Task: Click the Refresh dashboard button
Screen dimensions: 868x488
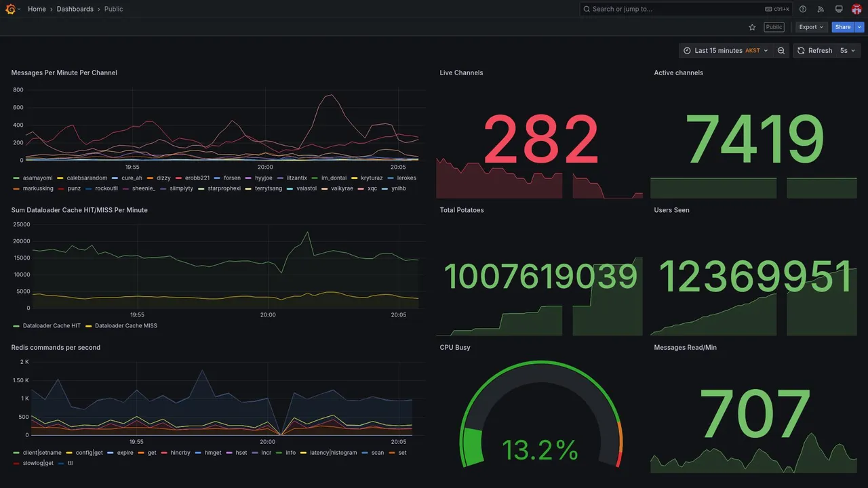Action: coord(814,51)
